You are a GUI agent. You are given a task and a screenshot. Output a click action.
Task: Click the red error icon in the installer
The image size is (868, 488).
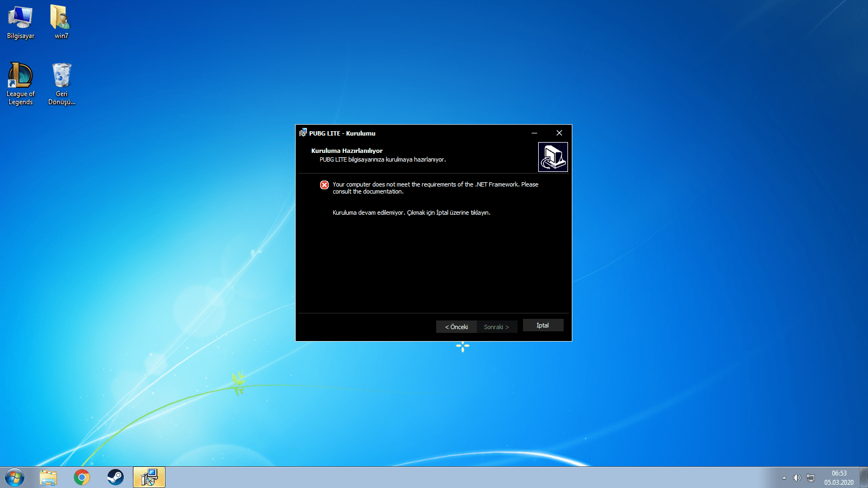pos(324,185)
